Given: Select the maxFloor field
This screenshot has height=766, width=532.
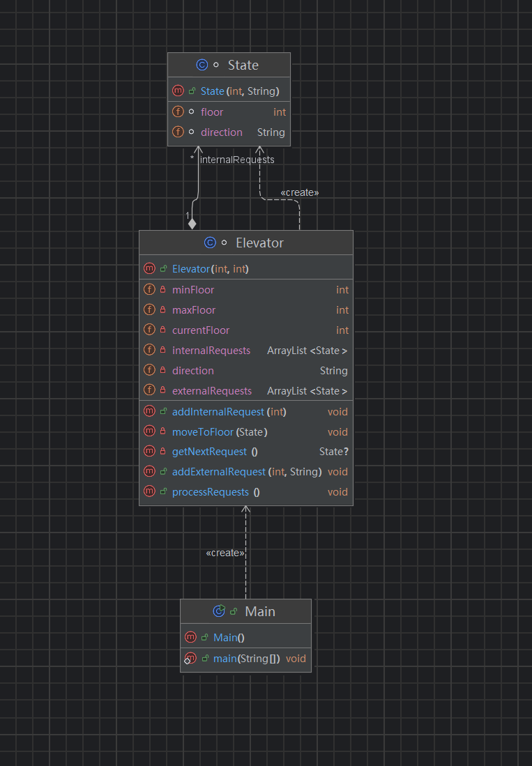Looking at the screenshot, I should (245, 309).
